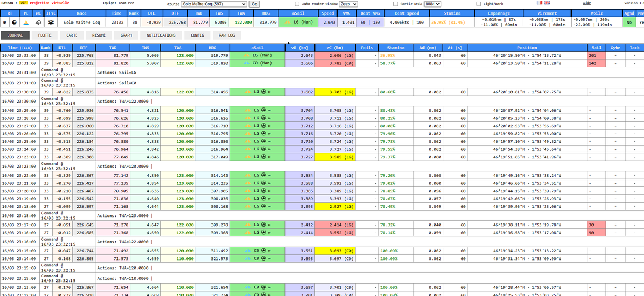
Task: Click the Time (Tc+1) journal column header
Action: (x=19, y=48)
